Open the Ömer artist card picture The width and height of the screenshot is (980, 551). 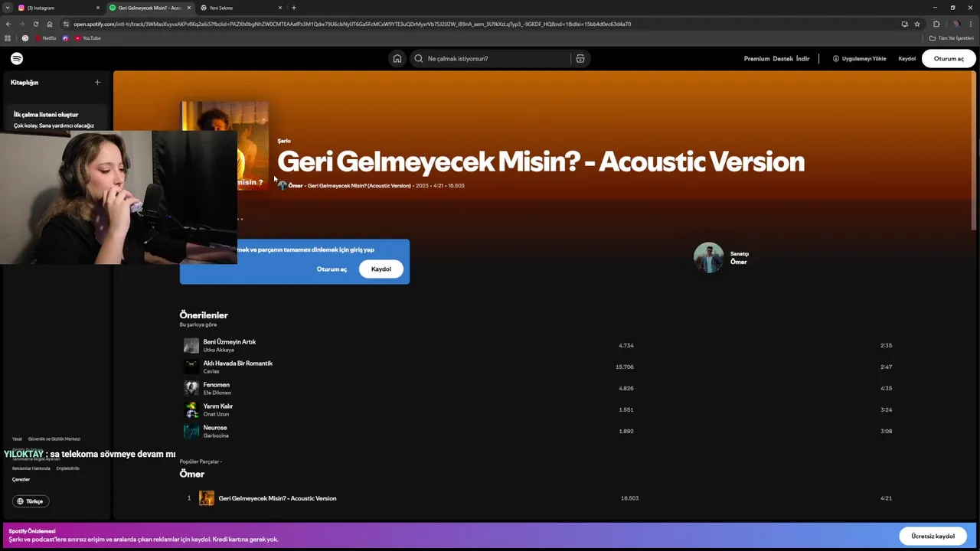click(708, 258)
